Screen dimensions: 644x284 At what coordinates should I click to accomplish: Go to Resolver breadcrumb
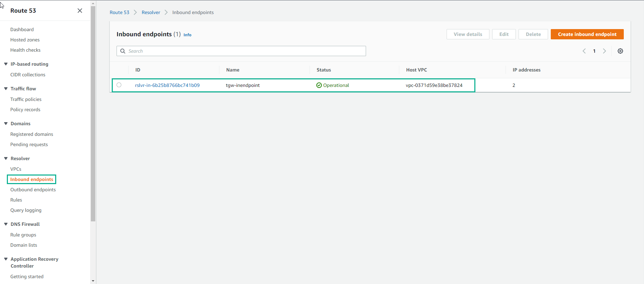(151, 12)
